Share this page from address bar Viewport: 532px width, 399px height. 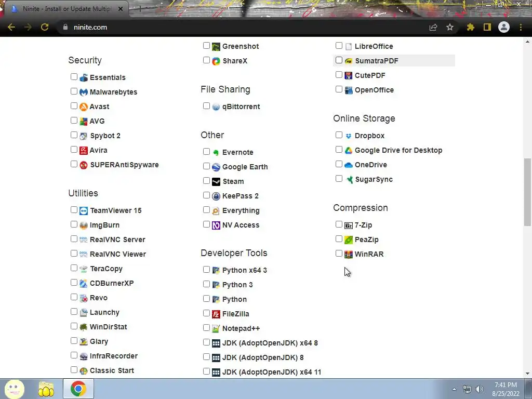pos(433,27)
